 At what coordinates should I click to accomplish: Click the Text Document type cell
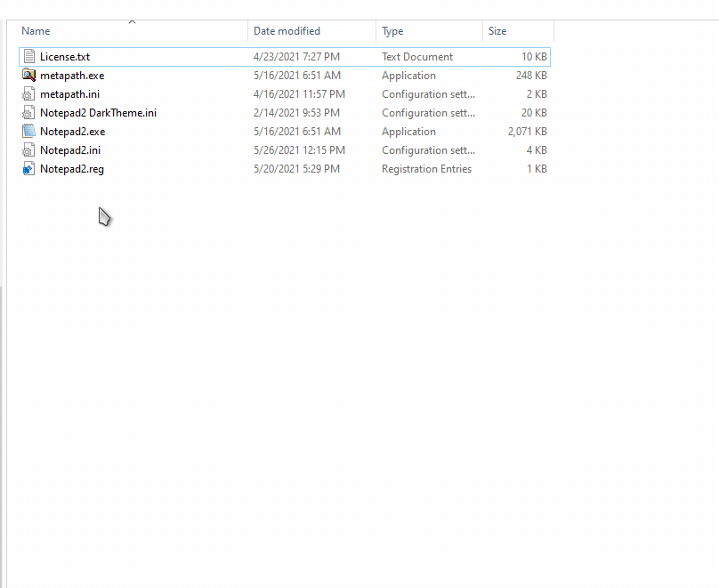(417, 56)
